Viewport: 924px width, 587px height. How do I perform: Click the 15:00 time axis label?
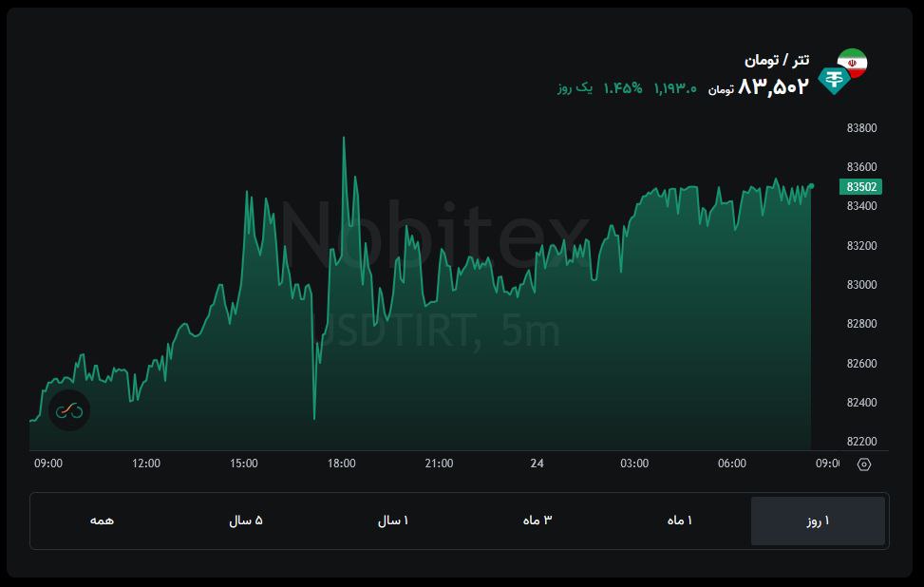click(x=243, y=464)
